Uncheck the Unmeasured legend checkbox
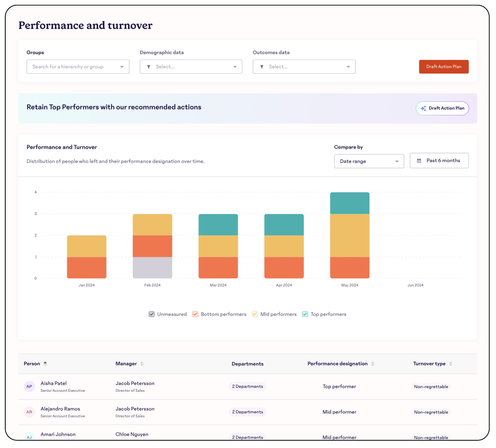The height and width of the screenshot is (448, 496). pyautogui.click(x=151, y=314)
